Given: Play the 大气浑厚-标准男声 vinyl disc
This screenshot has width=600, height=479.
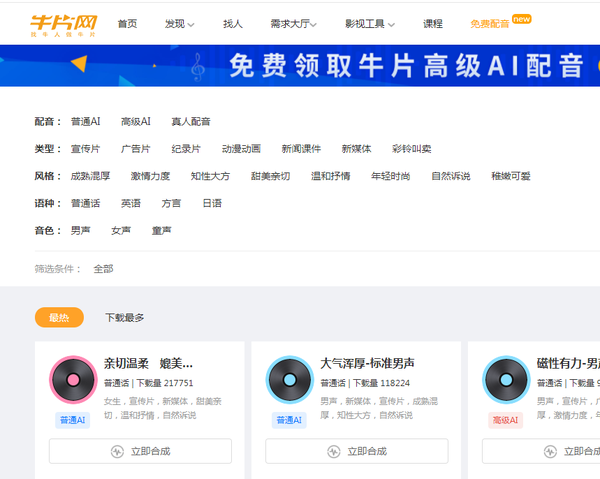Looking at the screenshot, I should [x=290, y=380].
